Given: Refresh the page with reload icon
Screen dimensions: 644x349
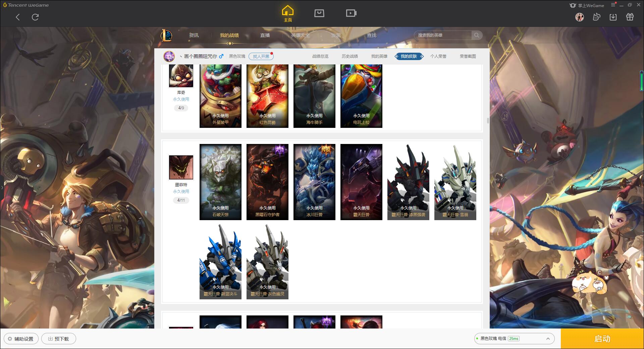Looking at the screenshot, I should tap(35, 17).
